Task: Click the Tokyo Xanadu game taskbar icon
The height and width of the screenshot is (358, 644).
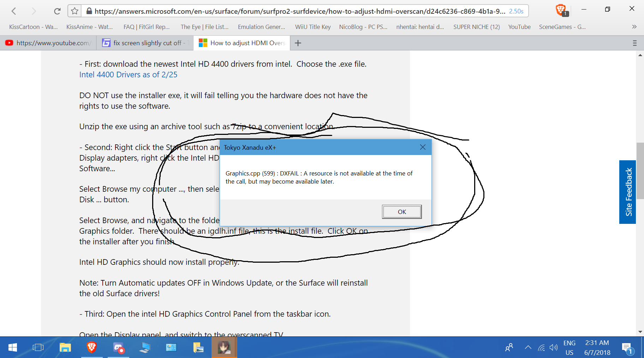Action: pyautogui.click(x=224, y=348)
